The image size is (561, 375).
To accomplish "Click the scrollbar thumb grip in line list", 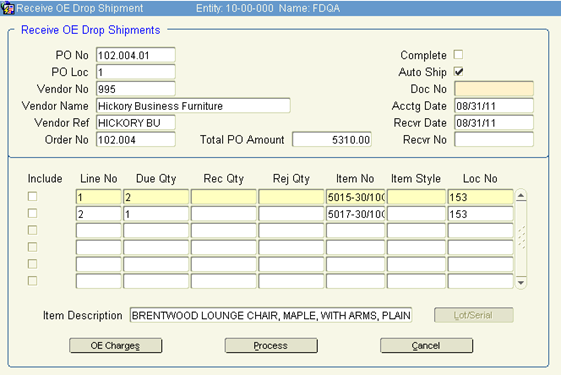I will pos(521,237).
